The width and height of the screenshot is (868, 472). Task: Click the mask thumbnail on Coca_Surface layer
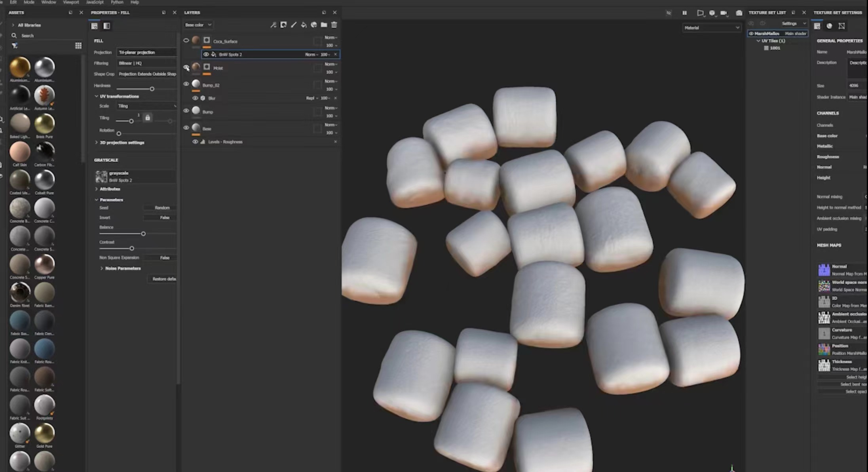(x=207, y=40)
